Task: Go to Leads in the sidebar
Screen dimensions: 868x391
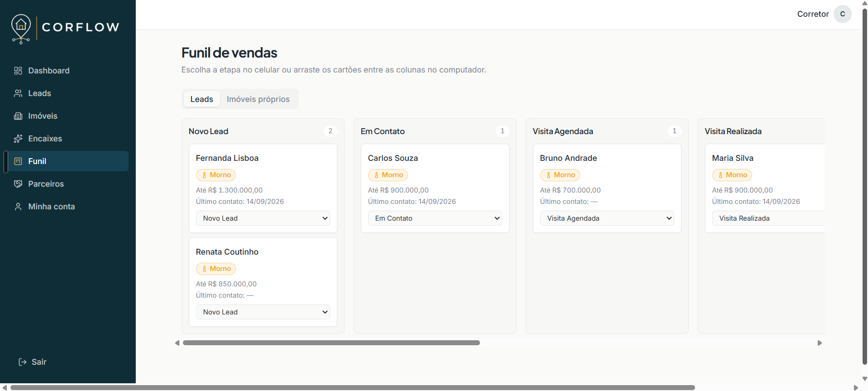Action: click(x=68, y=93)
